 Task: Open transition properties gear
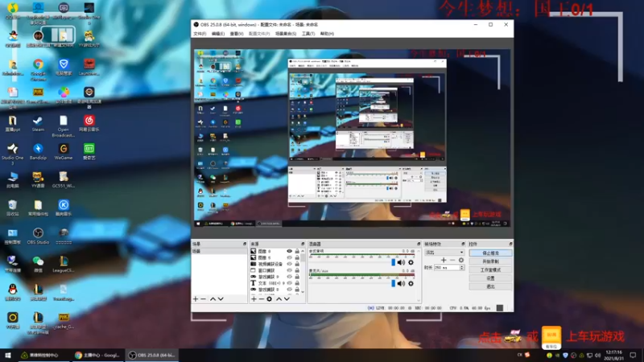(461, 260)
